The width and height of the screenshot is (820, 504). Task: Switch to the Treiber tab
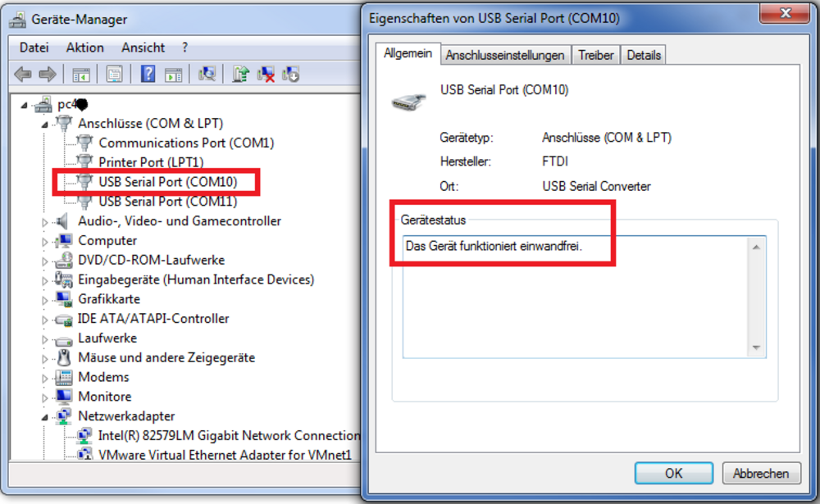[x=595, y=55]
